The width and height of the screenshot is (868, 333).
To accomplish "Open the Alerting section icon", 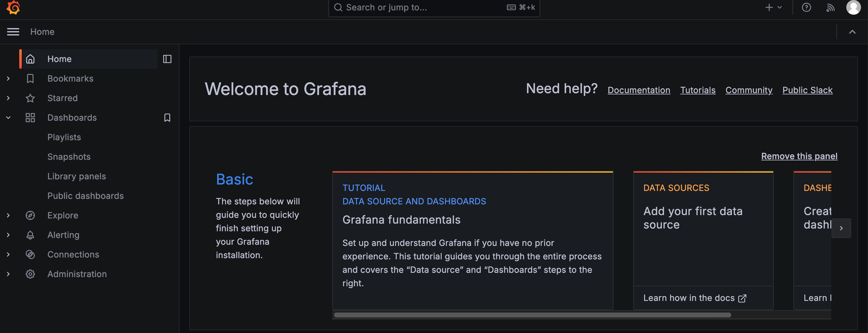I will pos(30,235).
